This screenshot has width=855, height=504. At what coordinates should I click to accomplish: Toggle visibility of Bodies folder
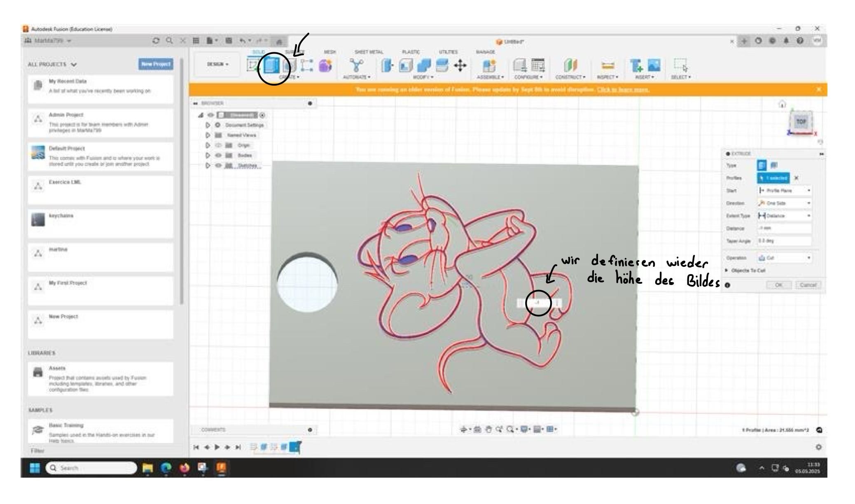pos(219,156)
